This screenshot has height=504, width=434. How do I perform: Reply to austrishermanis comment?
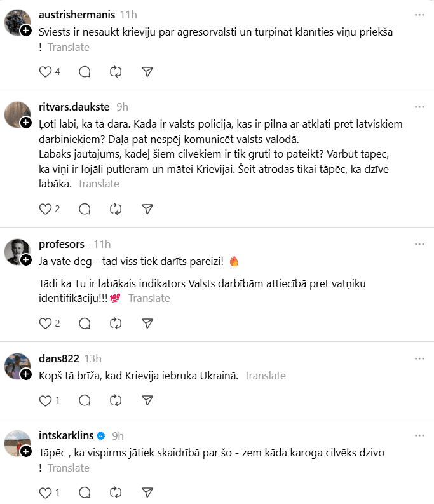(x=84, y=72)
